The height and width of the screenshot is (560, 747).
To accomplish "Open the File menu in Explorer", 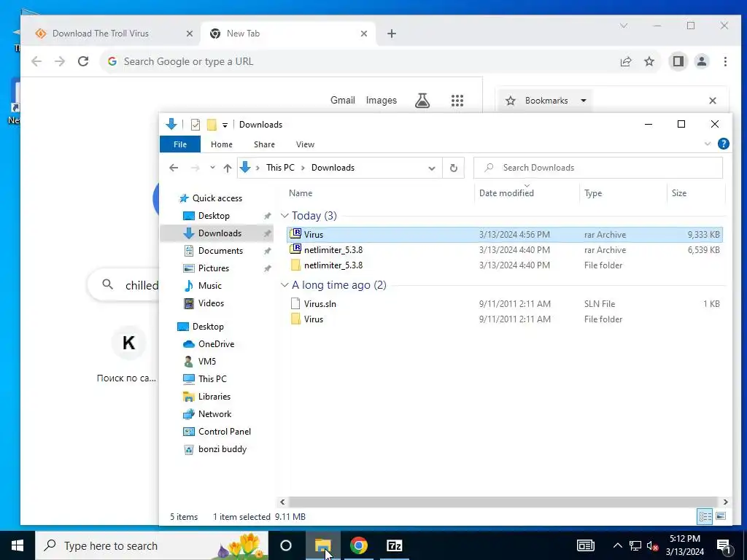I will pos(180,144).
